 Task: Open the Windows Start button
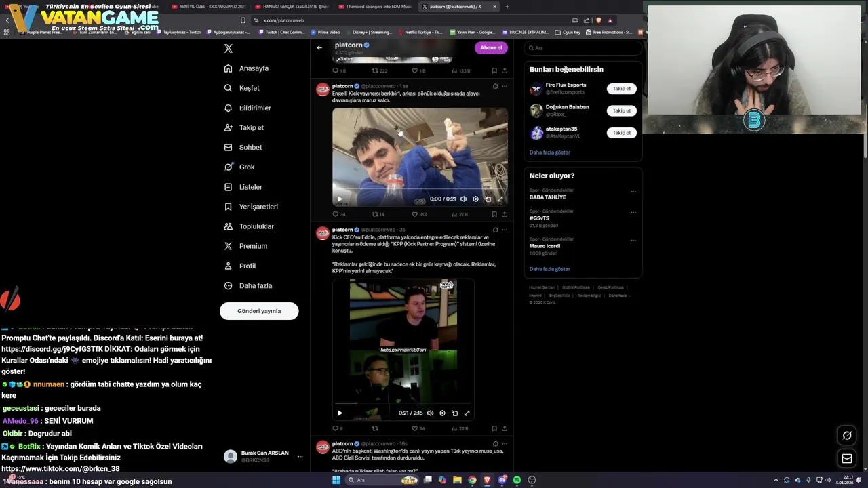pyautogui.click(x=336, y=480)
